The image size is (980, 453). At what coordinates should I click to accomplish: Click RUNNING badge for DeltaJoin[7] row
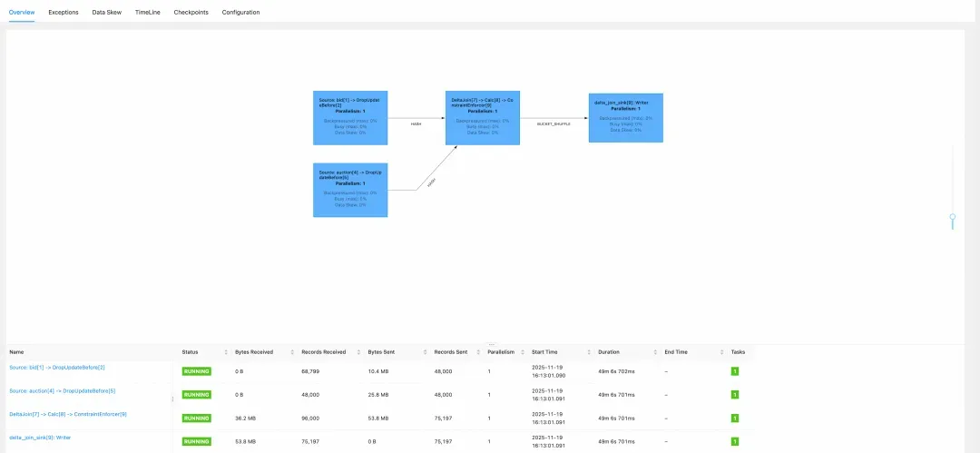coord(196,418)
